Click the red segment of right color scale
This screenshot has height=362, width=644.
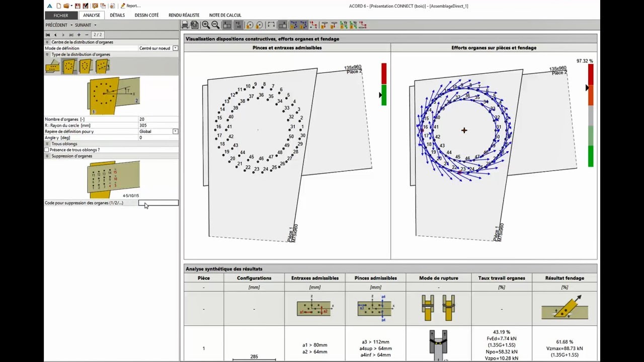pos(591,74)
